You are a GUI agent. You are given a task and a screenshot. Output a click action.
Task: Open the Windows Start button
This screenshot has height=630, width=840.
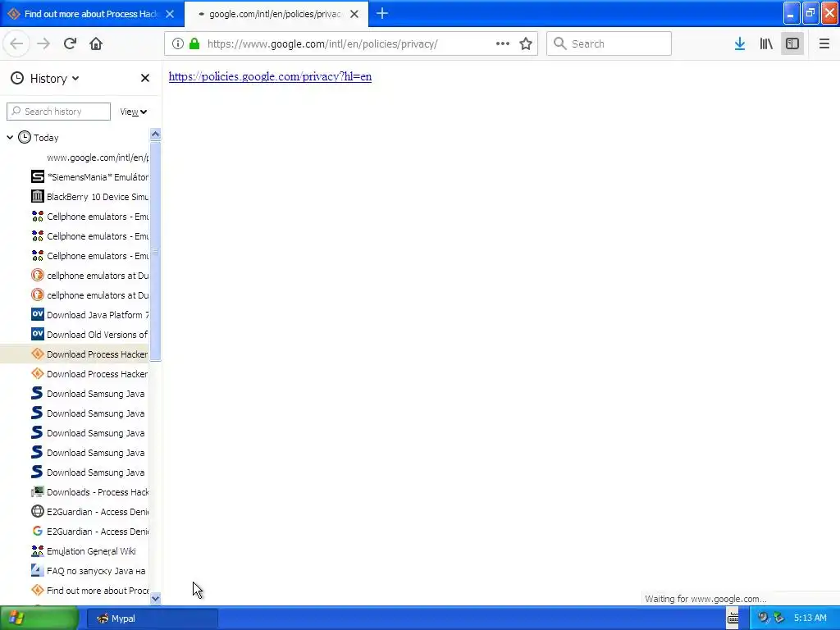(39, 619)
